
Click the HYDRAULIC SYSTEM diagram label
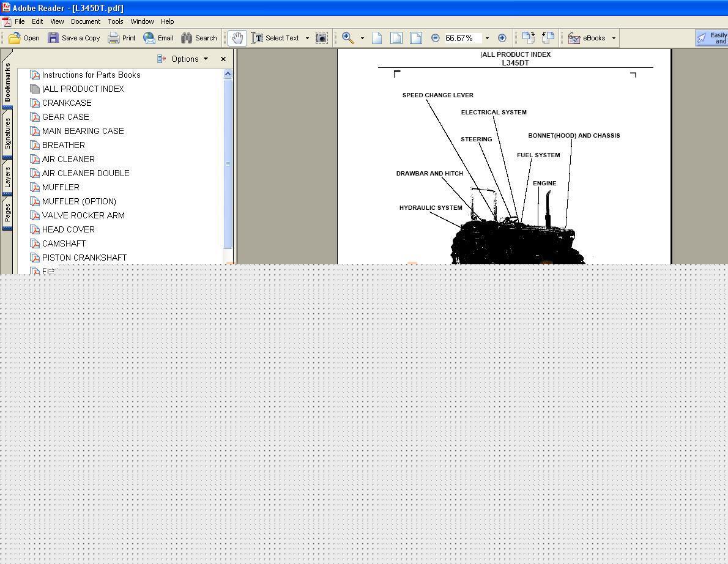pos(431,208)
